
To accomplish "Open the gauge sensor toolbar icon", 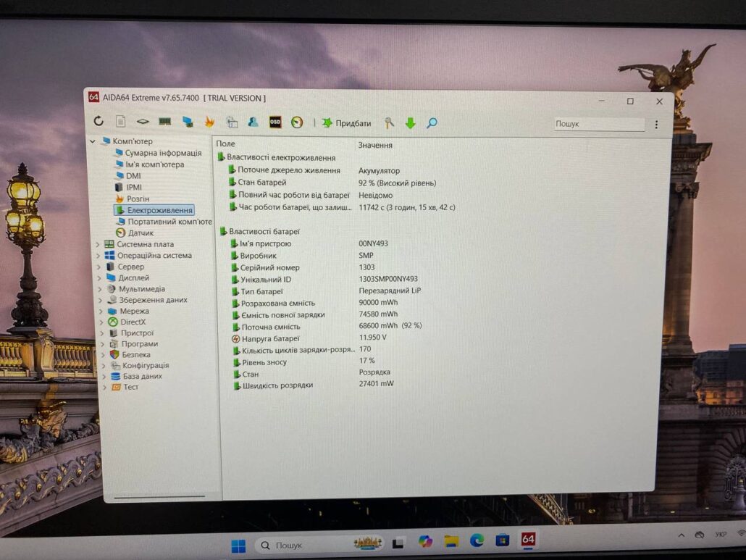I will point(297,122).
